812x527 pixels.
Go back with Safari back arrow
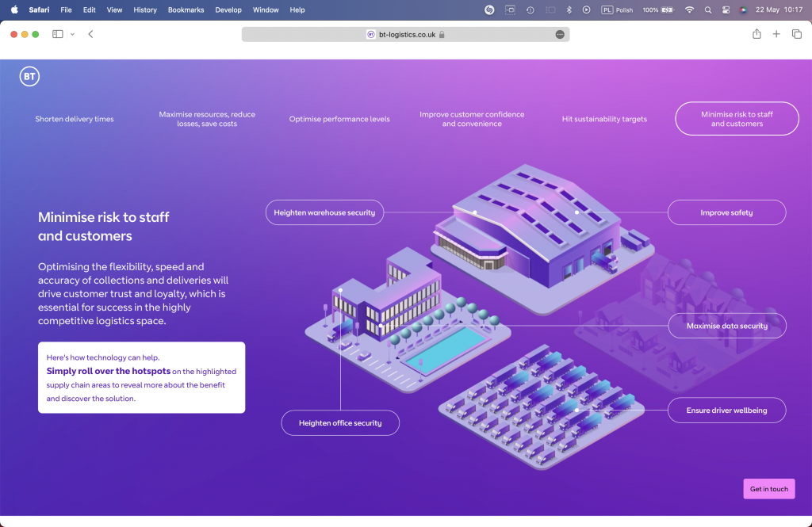pos(90,34)
